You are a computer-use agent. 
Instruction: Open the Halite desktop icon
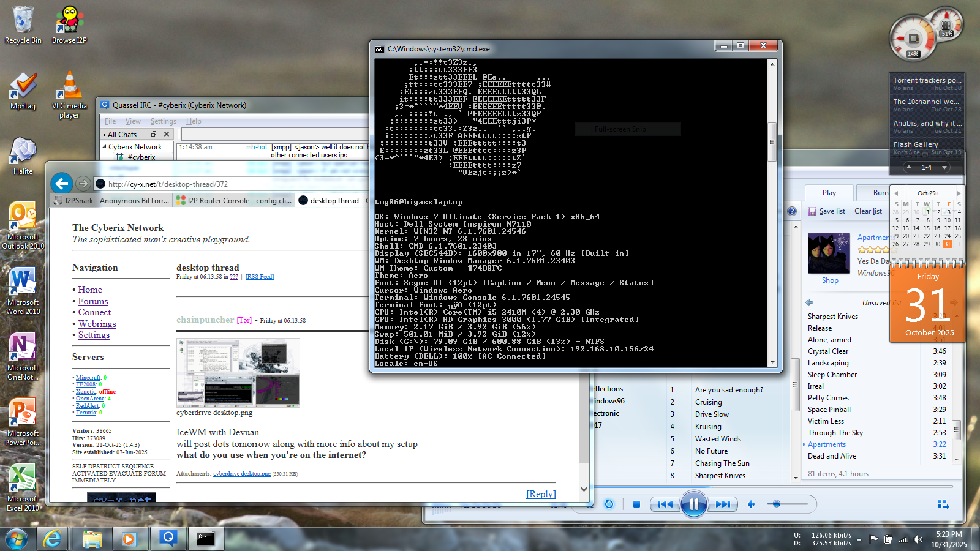coord(23,156)
